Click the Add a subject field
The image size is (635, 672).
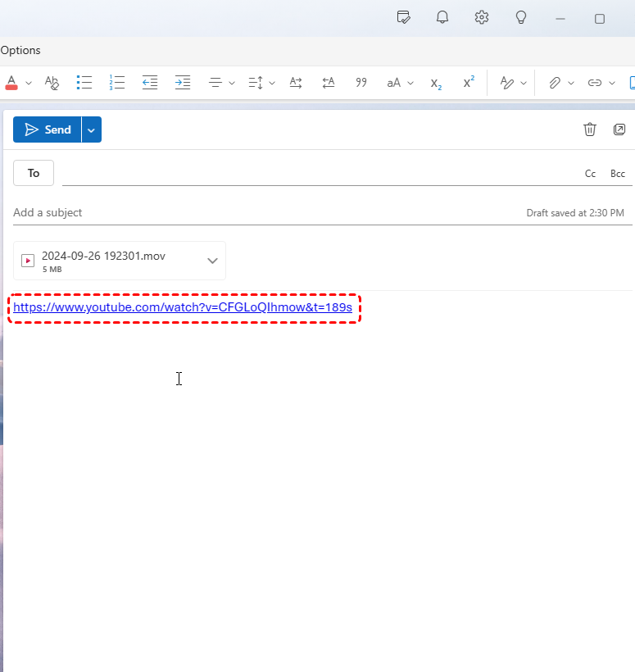tap(265, 212)
